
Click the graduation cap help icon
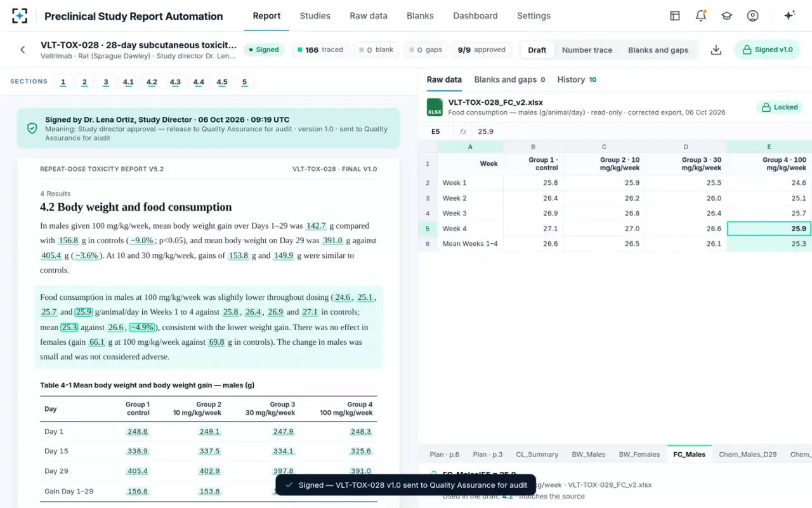tap(727, 16)
